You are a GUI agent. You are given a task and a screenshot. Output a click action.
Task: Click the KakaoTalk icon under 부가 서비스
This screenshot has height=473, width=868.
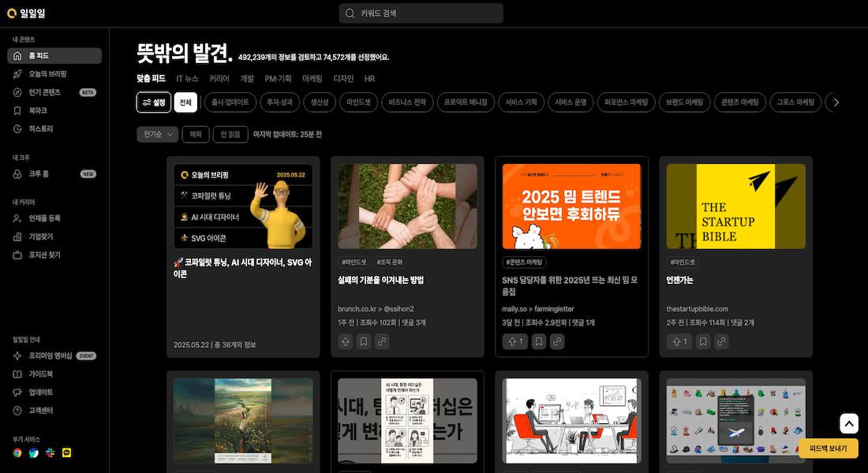[x=66, y=453]
